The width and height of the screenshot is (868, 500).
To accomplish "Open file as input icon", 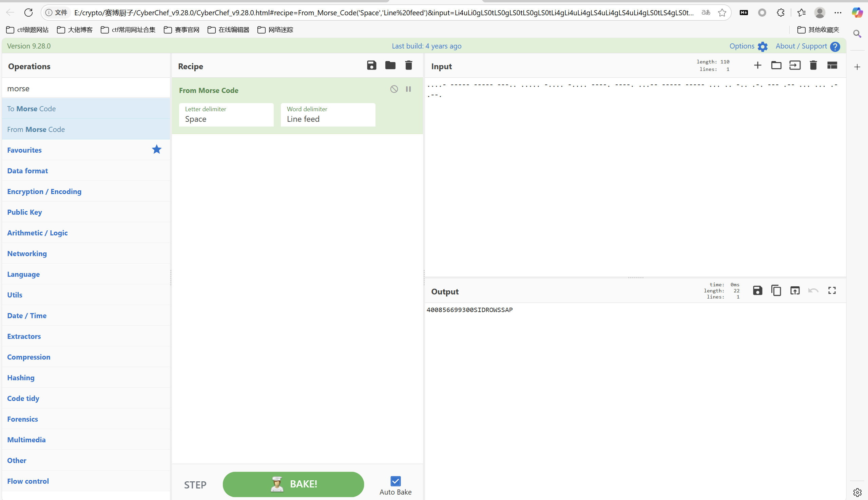I will point(795,65).
